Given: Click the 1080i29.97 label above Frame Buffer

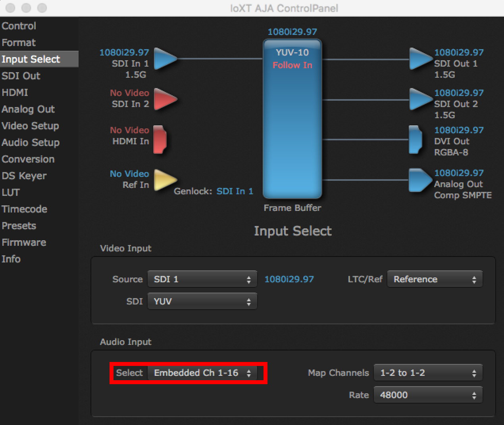Looking at the screenshot, I should 292,32.
